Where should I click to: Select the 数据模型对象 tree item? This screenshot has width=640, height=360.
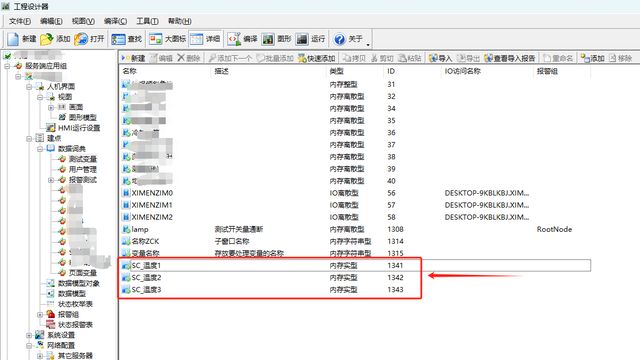point(78,283)
